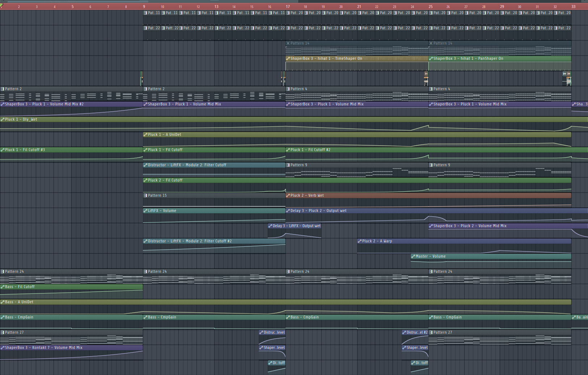Click the automation icon on Distruc..el #2 clip
The width and height of the screenshot is (588, 375).
coord(404,332)
